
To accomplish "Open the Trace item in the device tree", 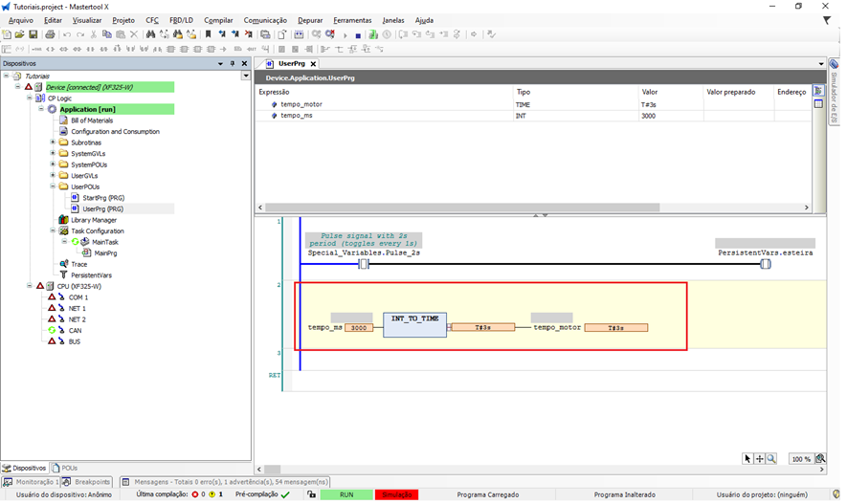I will pos(78,264).
